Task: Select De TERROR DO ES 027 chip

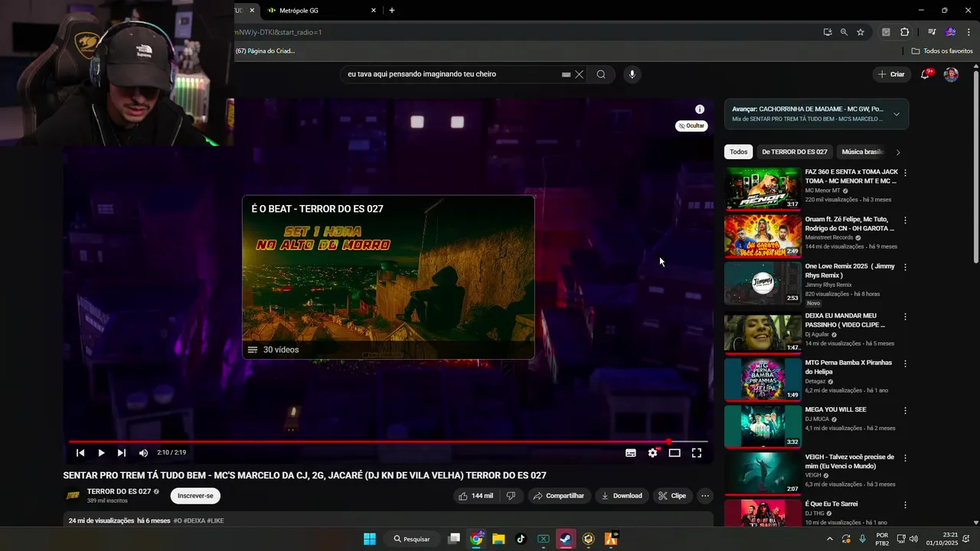Action: (795, 152)
